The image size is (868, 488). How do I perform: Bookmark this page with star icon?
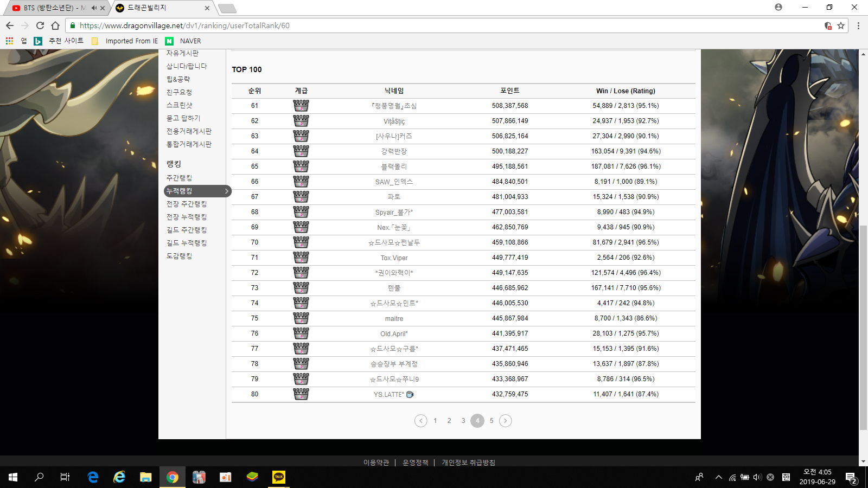[841, 25]
